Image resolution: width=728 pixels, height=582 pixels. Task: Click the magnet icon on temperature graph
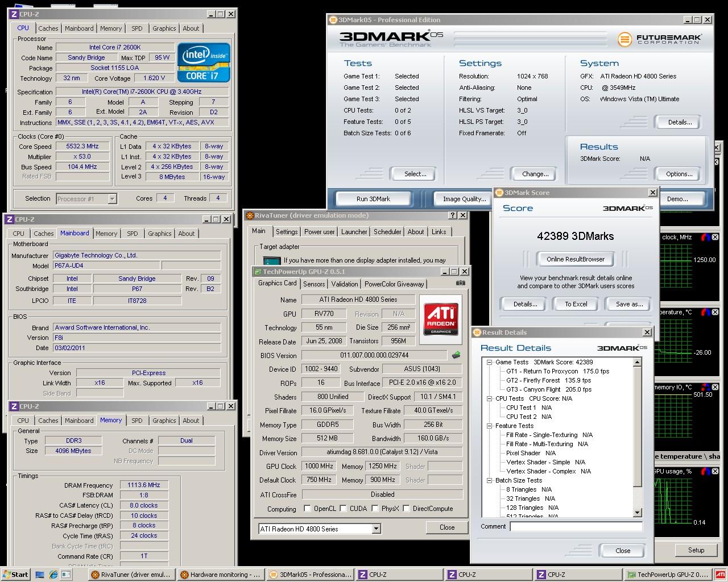pyautogui.click(x=705, y=312)
